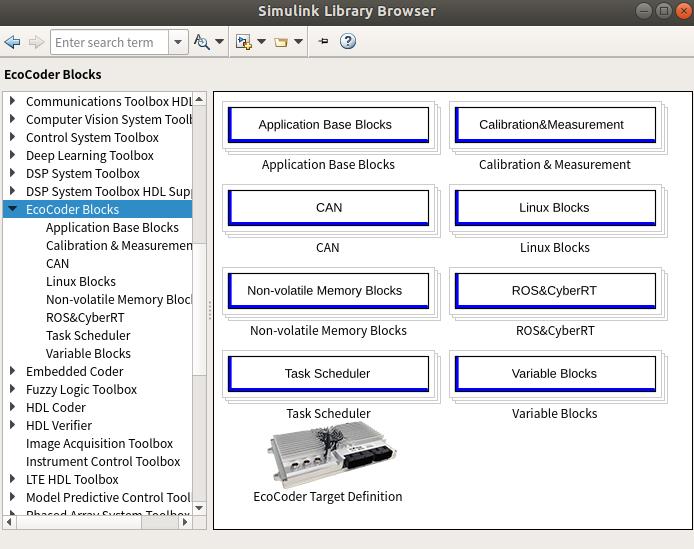The width and height of the screenshot is (694, 549).
Task: Expand DSP System Toolbox HDL Support node
Action: (12, 191)
